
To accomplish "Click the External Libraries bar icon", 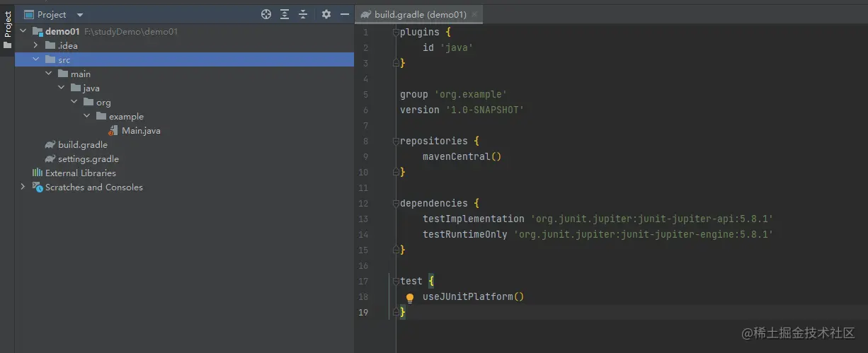I will pyautogui.click(x=38, y=173).
